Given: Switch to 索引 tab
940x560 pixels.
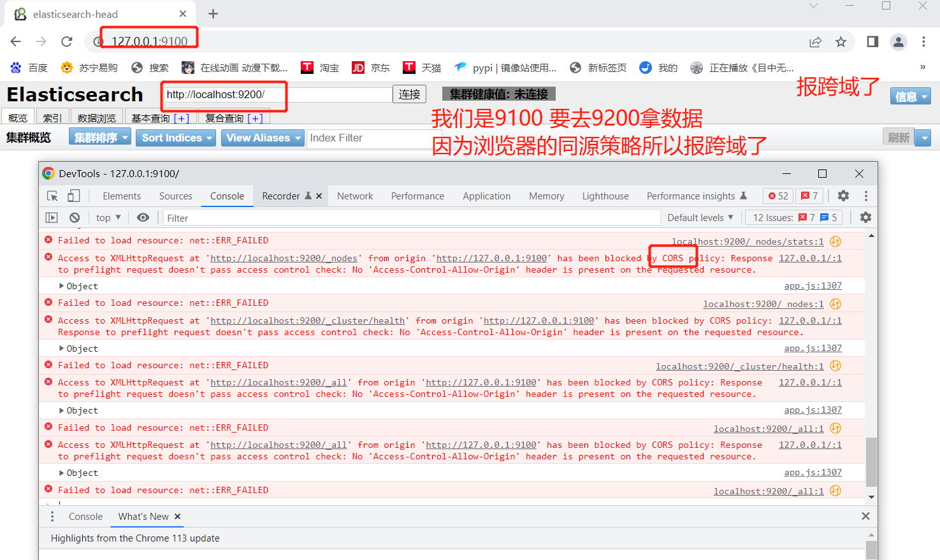Looking at the screenshot, I should pyautogui.click(x=52, y=118).
